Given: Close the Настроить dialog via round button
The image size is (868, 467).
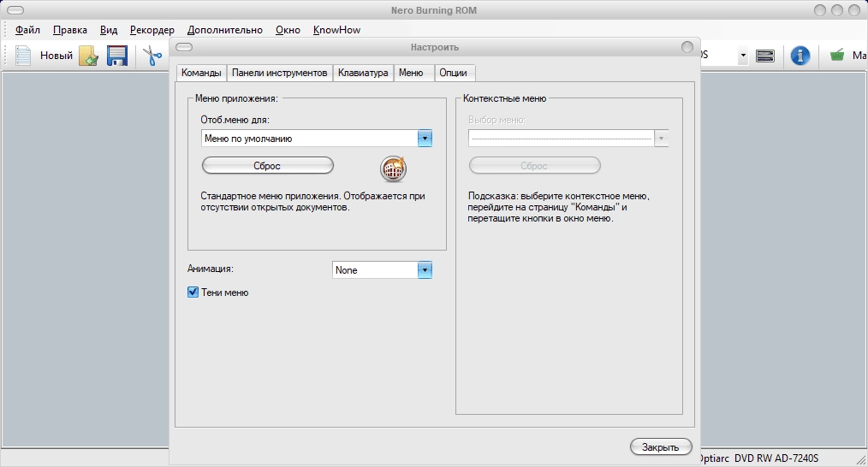Looking at the screenshot, I should tap(687, 47).
